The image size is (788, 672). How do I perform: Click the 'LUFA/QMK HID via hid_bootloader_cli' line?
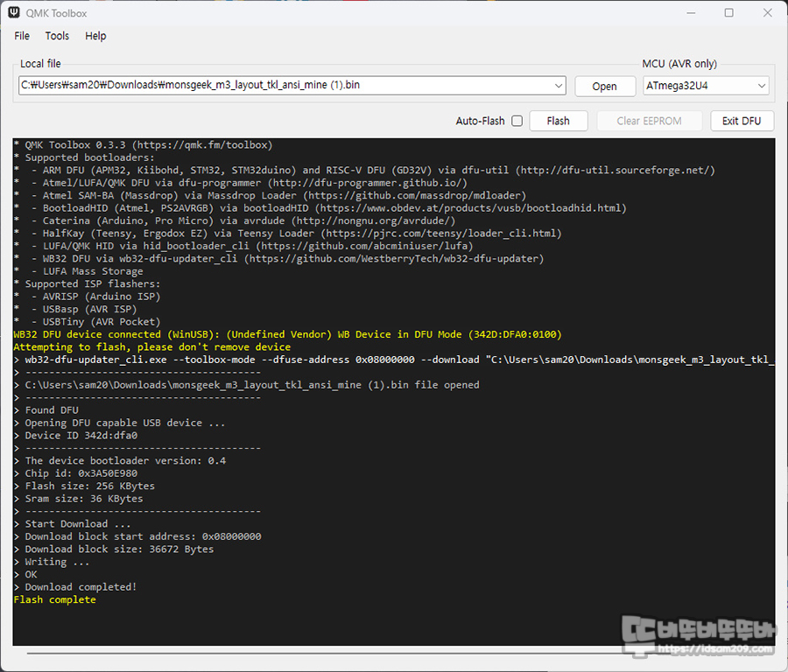tap(243, 246)
